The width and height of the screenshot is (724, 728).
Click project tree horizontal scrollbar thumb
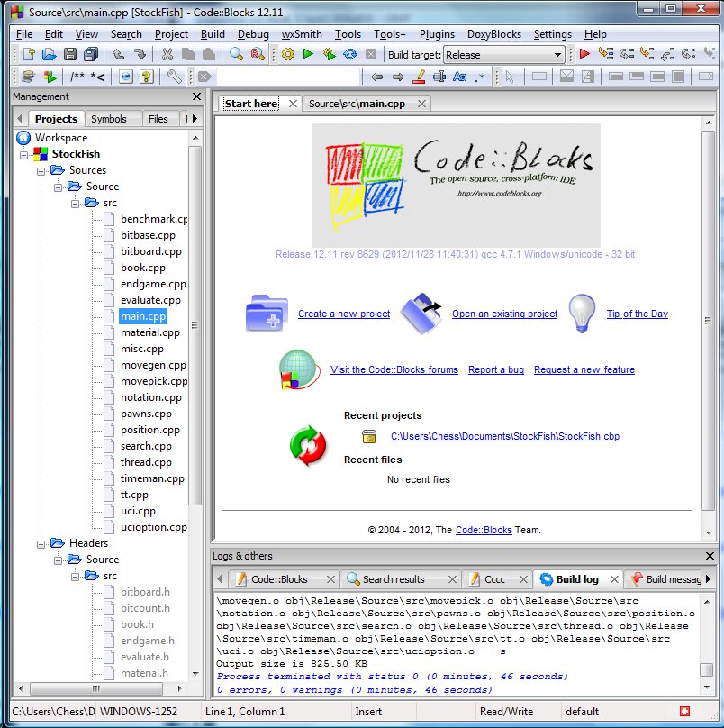click(96, 688)
